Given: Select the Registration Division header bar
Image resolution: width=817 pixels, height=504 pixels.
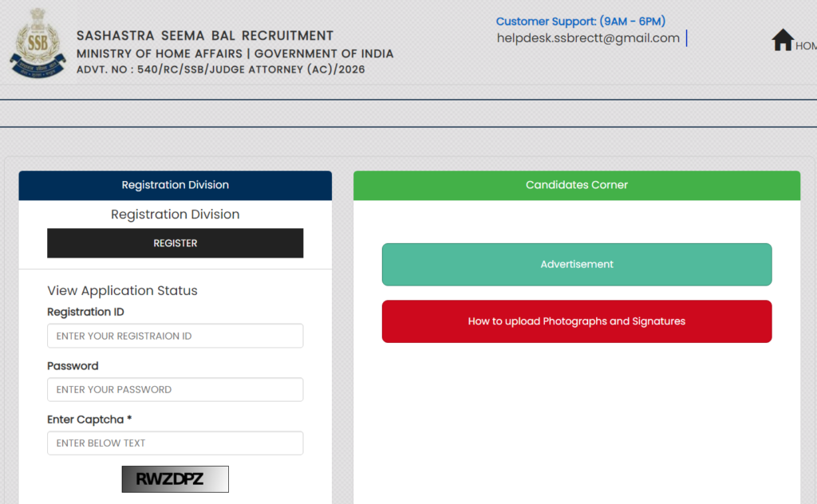Looking at the screenshot, I should tap(175, 185).
